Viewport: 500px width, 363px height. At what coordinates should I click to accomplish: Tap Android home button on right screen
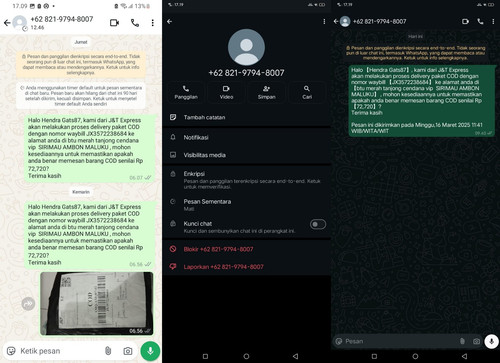415,356
